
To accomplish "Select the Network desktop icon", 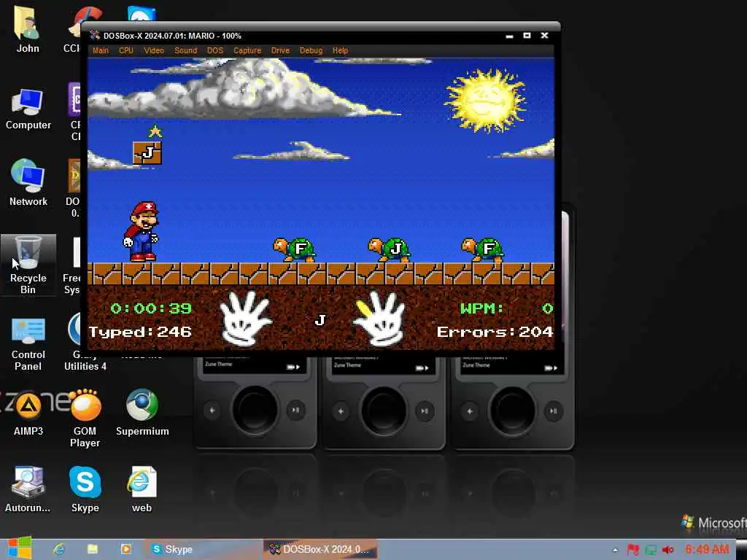I will point(28,182).
